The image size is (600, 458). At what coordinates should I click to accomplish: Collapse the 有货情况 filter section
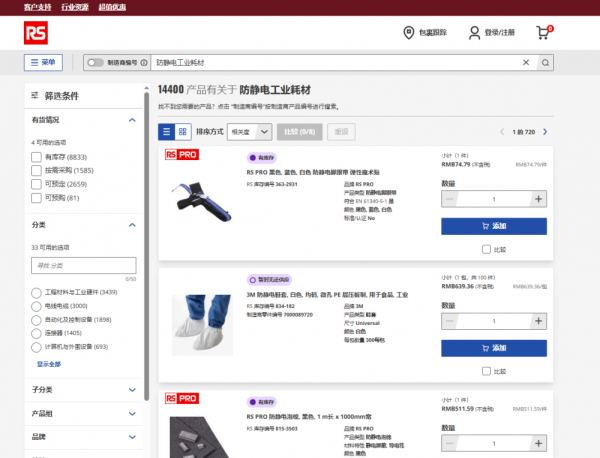click(x=132, y=120)
